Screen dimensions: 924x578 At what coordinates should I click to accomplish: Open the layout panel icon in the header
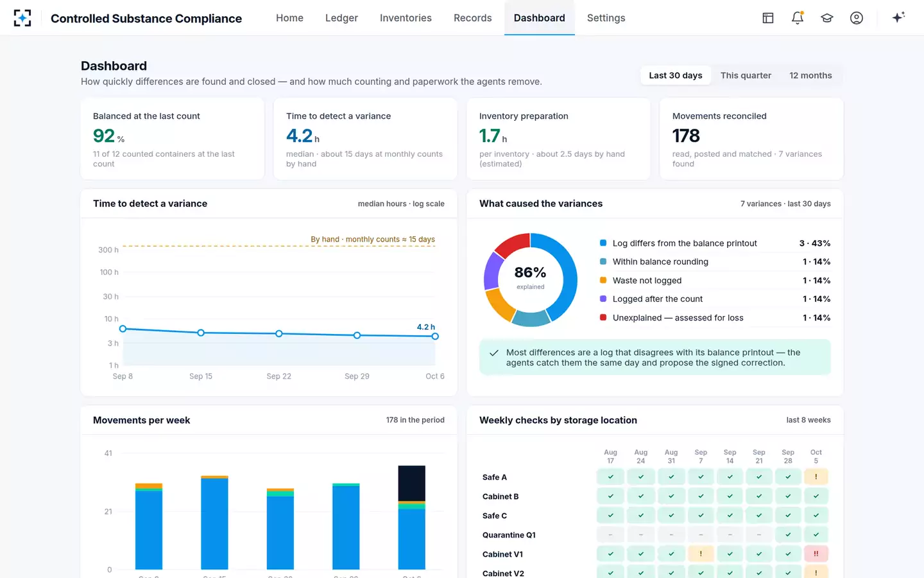(768, 18)
